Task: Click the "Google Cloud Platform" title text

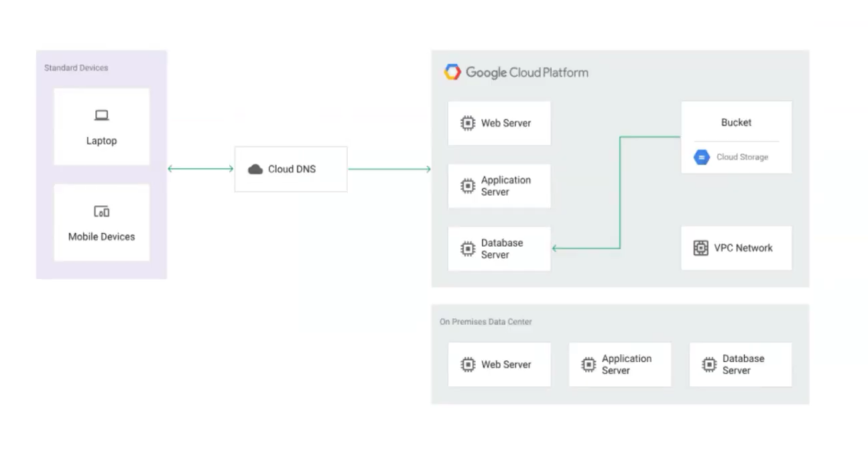Action: [x=527, y=72]
